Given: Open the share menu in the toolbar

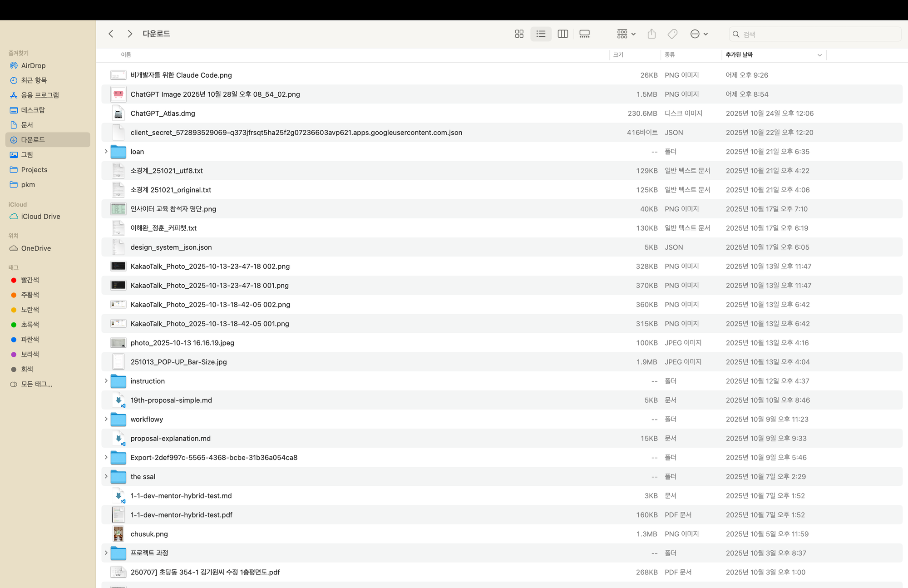Looking at the screenshot, I should [x=651, y=34].
